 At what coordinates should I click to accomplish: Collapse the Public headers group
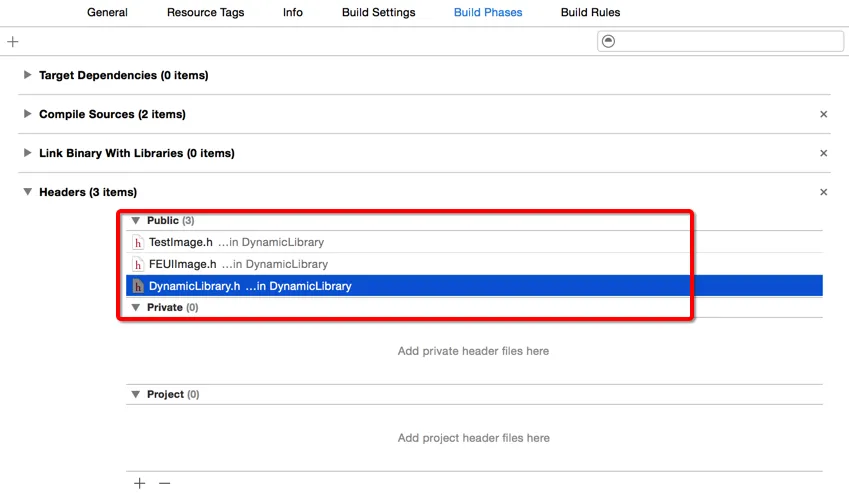pos(136,220)
